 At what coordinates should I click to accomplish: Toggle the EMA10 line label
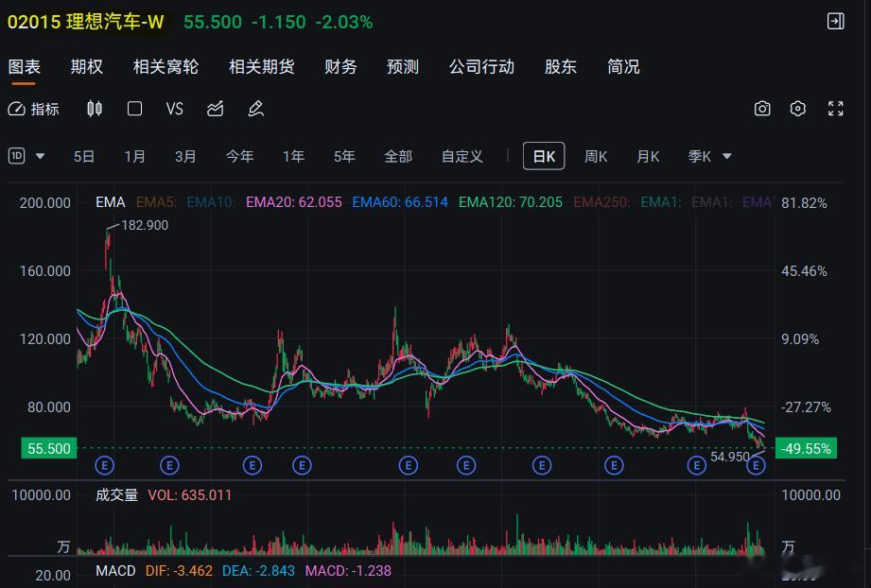(x=211, y=202)
